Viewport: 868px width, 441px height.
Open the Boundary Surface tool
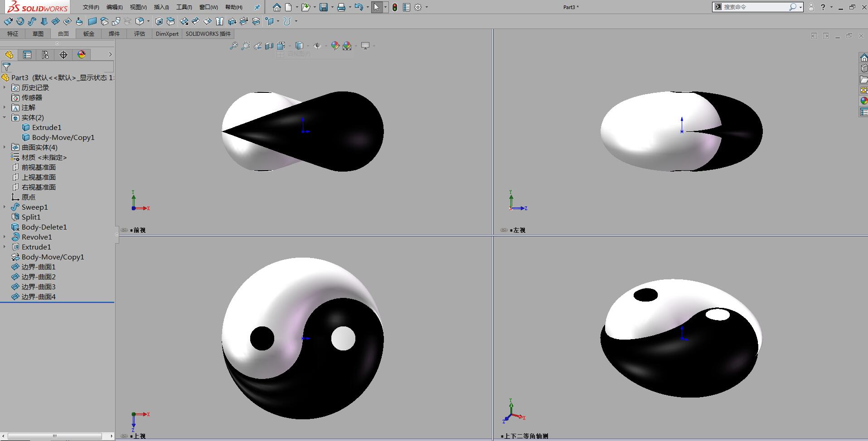tap(56, 21)
